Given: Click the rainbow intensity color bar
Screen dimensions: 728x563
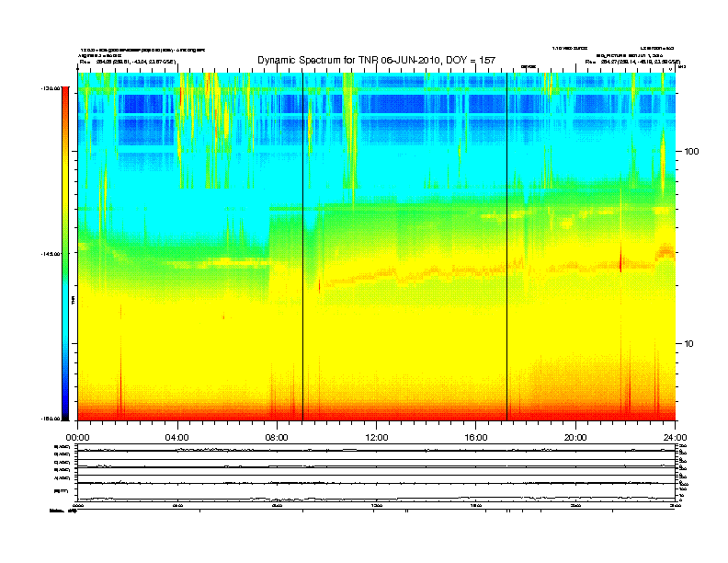Looking at the screenshot, I should tap(65, 253).
